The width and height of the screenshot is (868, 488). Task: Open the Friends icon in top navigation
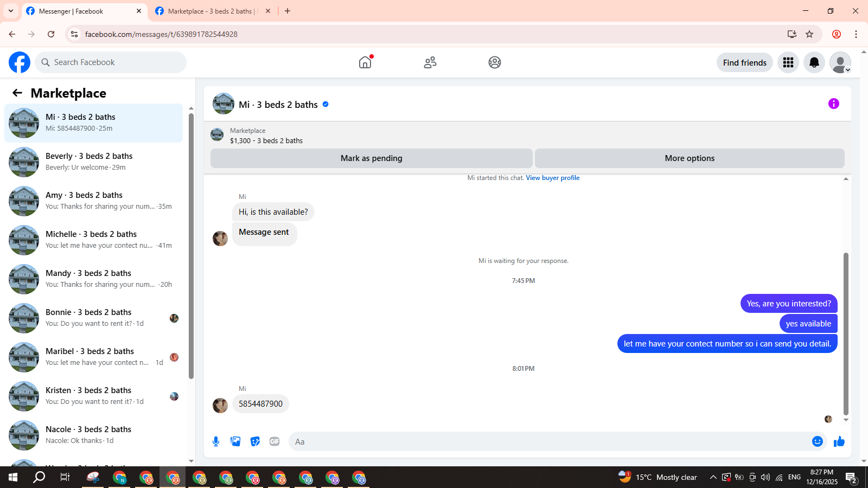pos(430,62)
